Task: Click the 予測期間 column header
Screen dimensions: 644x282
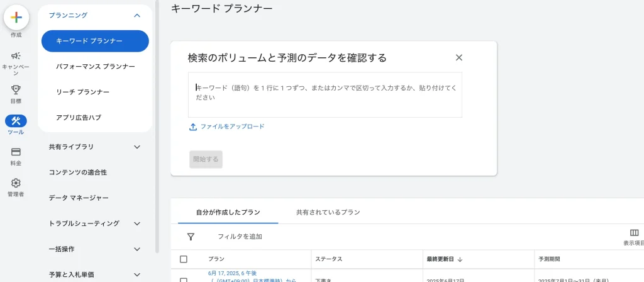Action: pos(549,259)
